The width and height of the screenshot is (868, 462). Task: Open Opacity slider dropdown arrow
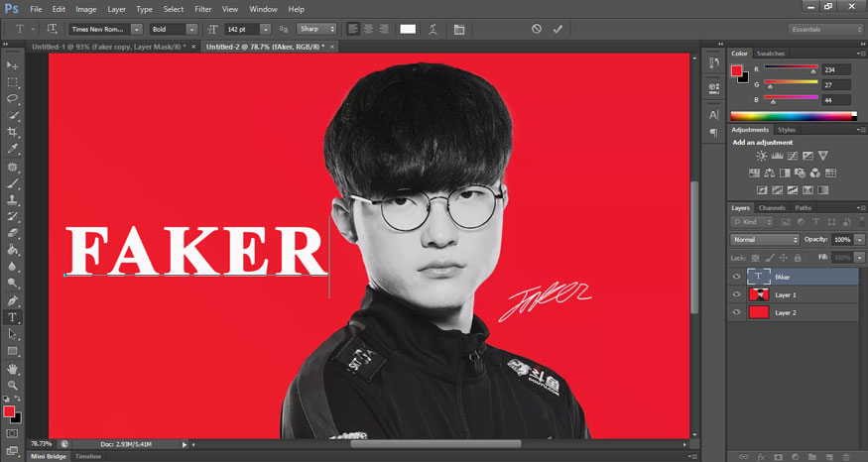point(859,240)
